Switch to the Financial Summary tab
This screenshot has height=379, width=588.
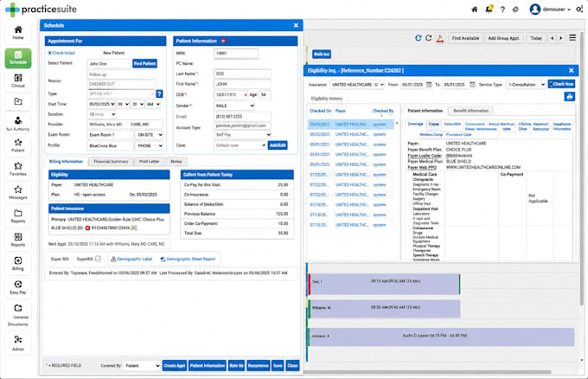pos(111,162)
